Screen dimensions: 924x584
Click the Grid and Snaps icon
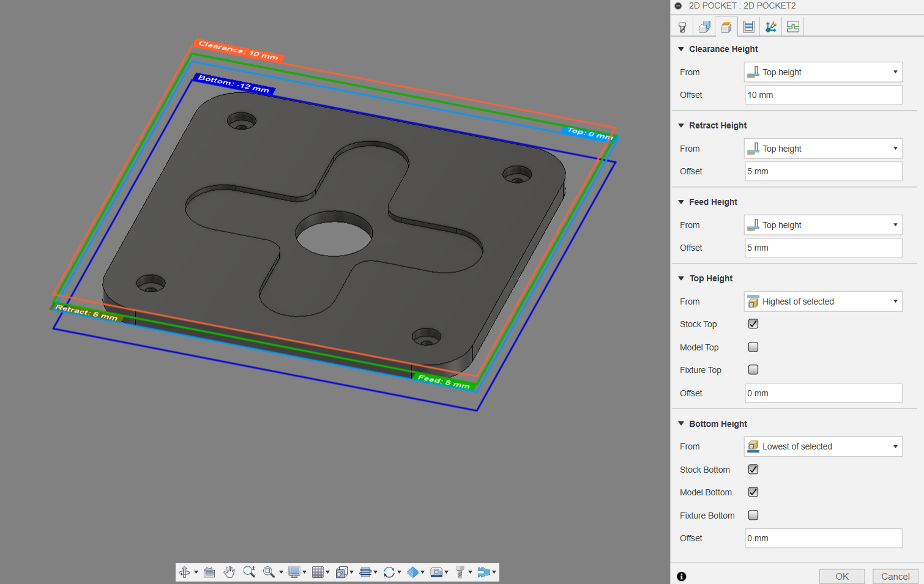pos(318,572)
